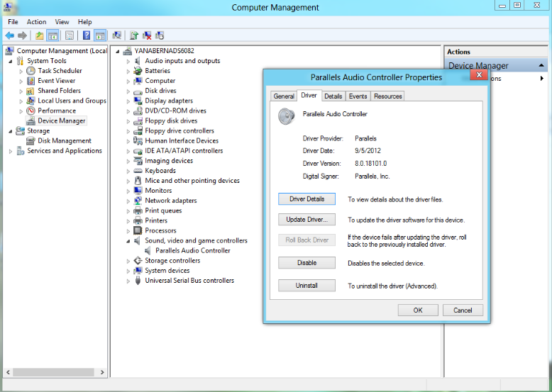Click the blue Back arrow in toolbar

(9, 35)
